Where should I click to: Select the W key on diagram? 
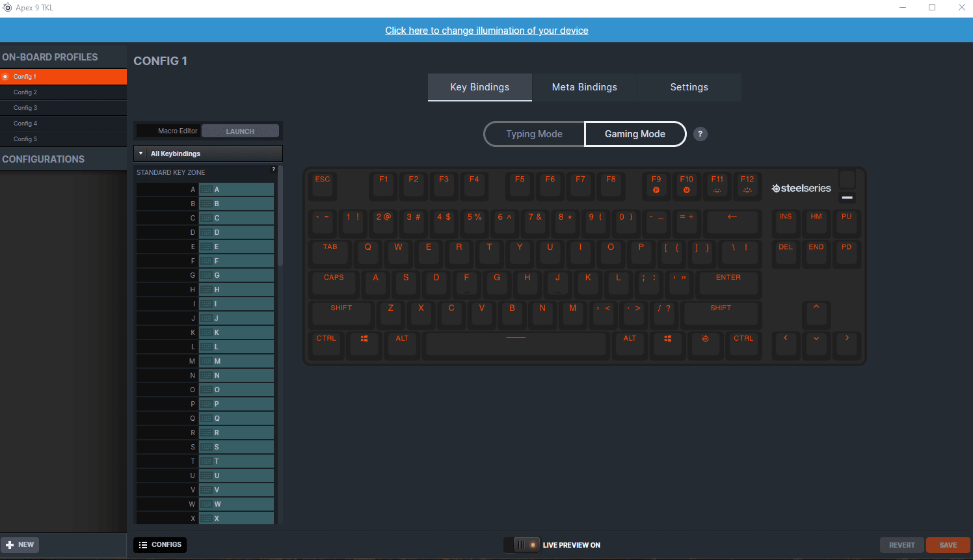click(398, 254)
